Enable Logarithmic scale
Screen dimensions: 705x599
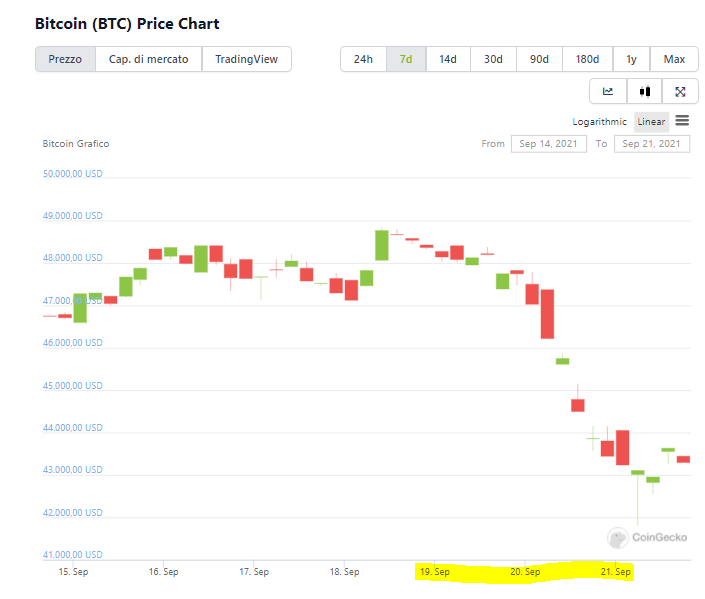599,122
